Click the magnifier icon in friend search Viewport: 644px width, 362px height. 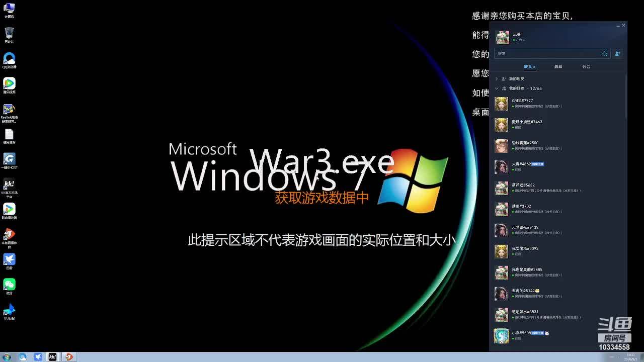[x=605, y=53]
